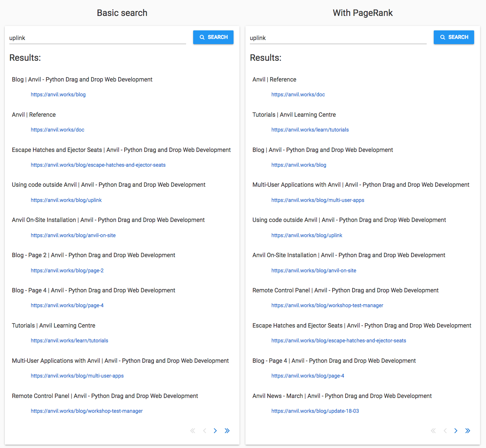Jump to last page in PageRank panel
Image resolution: width=486 pixels, height=448 pixels.
coord(468,431)
